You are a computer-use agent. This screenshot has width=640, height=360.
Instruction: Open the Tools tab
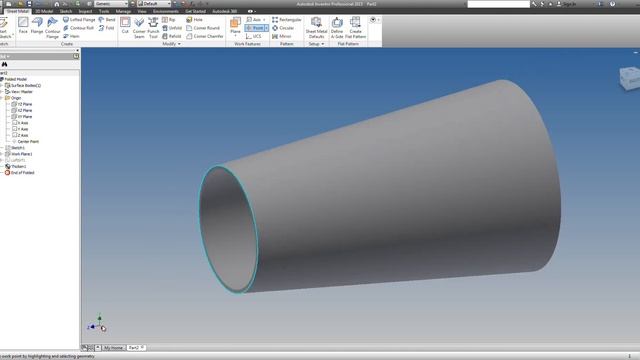tap(104, 11)
